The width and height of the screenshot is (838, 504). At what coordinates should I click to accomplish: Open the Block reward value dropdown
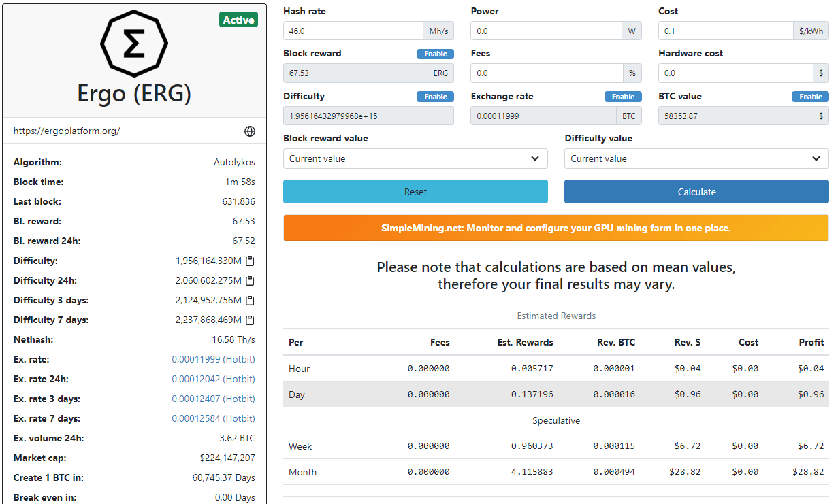coord(415,158)
